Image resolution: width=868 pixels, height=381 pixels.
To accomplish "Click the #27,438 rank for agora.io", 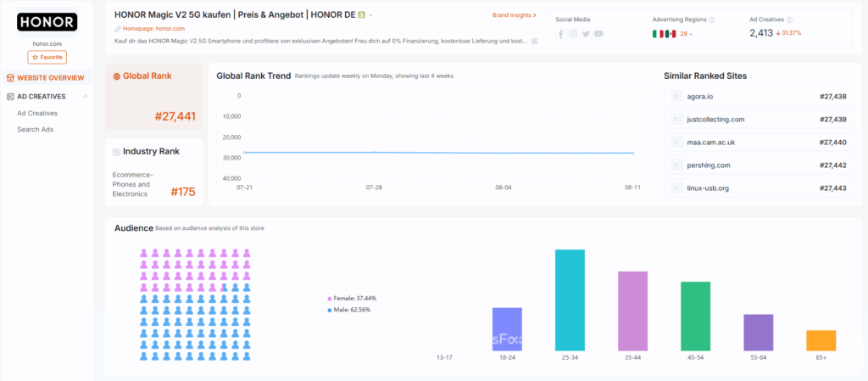I will point(832,97).
